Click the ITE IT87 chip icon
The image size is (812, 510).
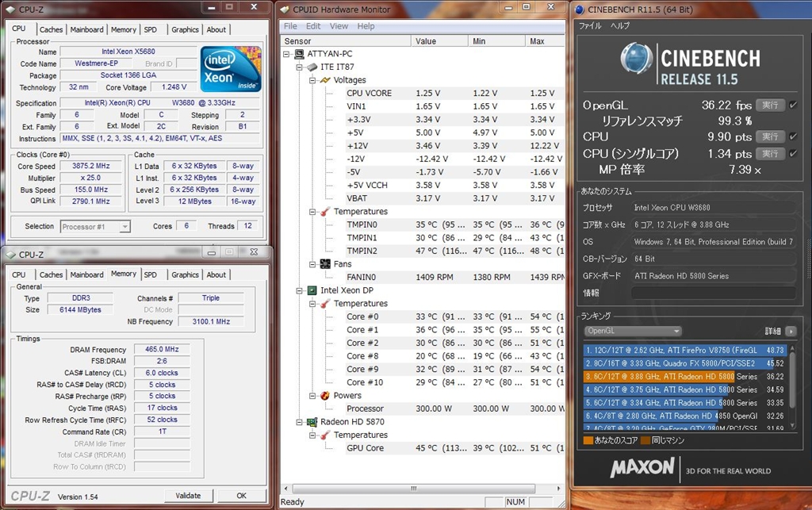tap(312, 67)
